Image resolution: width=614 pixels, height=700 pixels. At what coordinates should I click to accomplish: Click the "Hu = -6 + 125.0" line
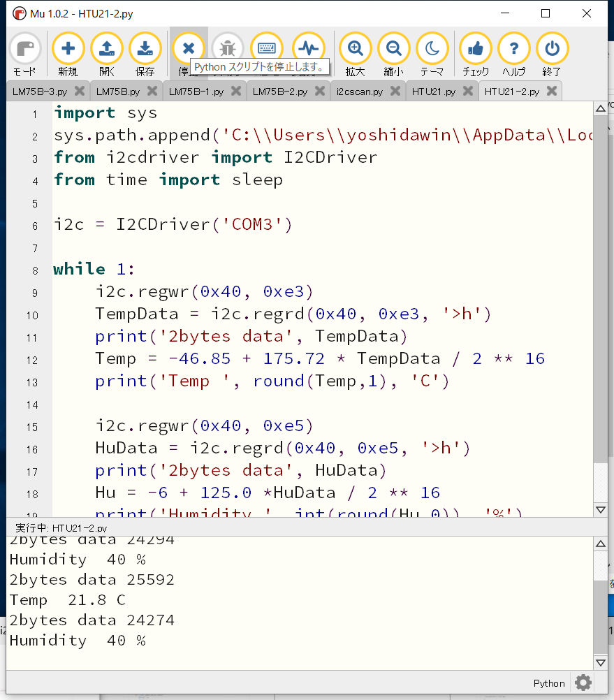pos(268,493)
